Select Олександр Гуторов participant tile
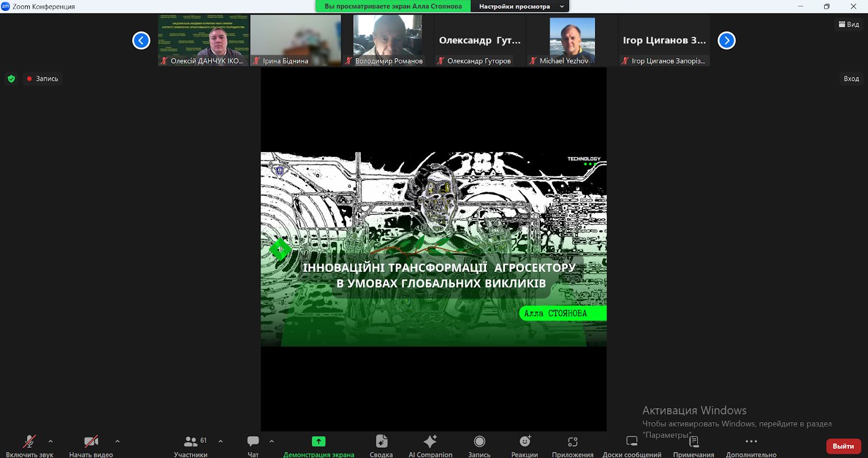This screenshot has height=458, width=868. [480, 41]
